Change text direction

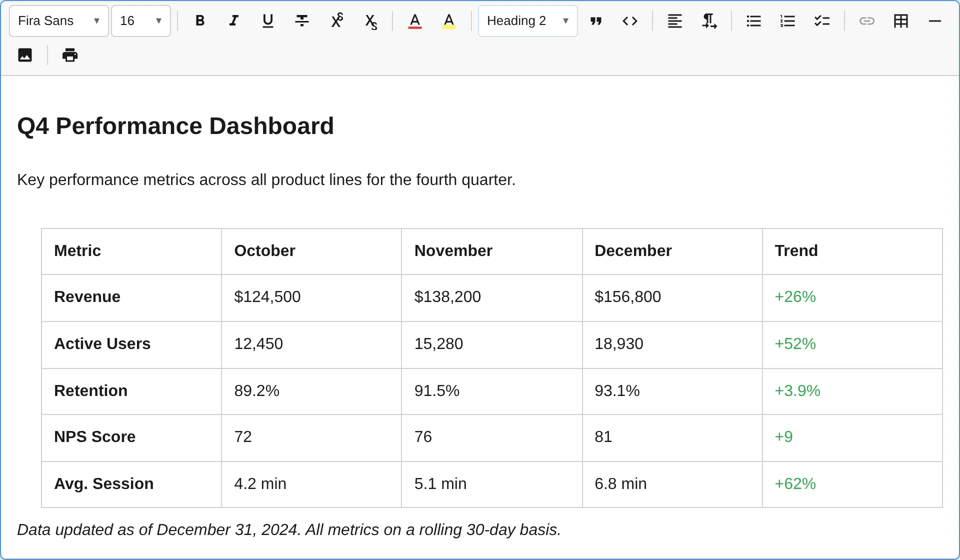click(709, 21)
